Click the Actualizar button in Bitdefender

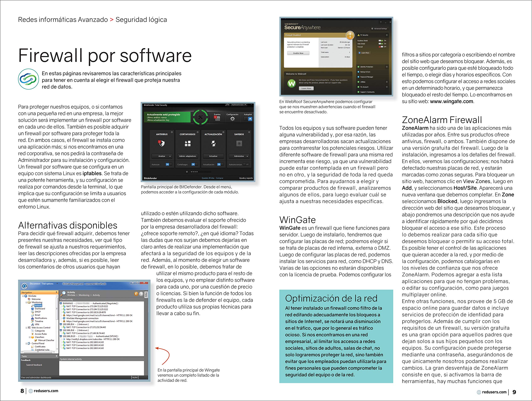pyautogui.click(x=213, y=156)
